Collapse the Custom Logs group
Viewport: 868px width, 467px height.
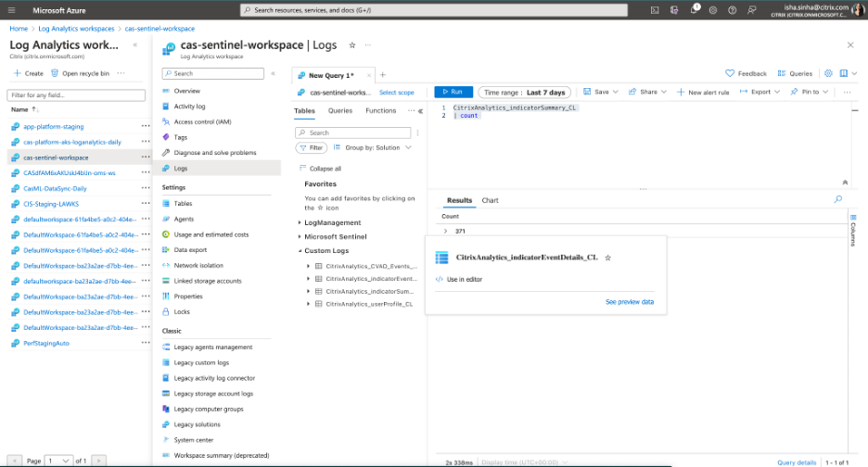click(x=300, y=251)
